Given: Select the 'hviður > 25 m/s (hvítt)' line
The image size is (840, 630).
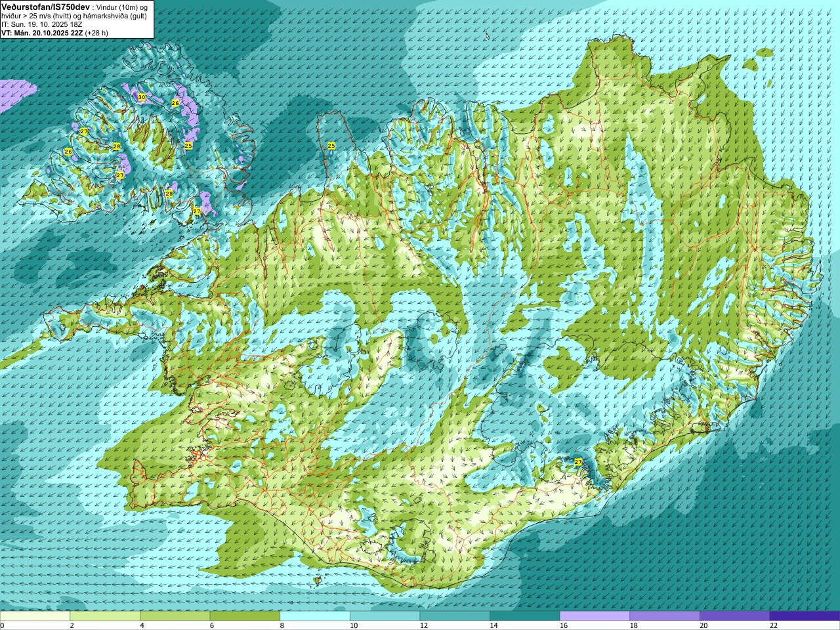Looking at the screenshot, I should pyautogui.click(x=36, y=16).
